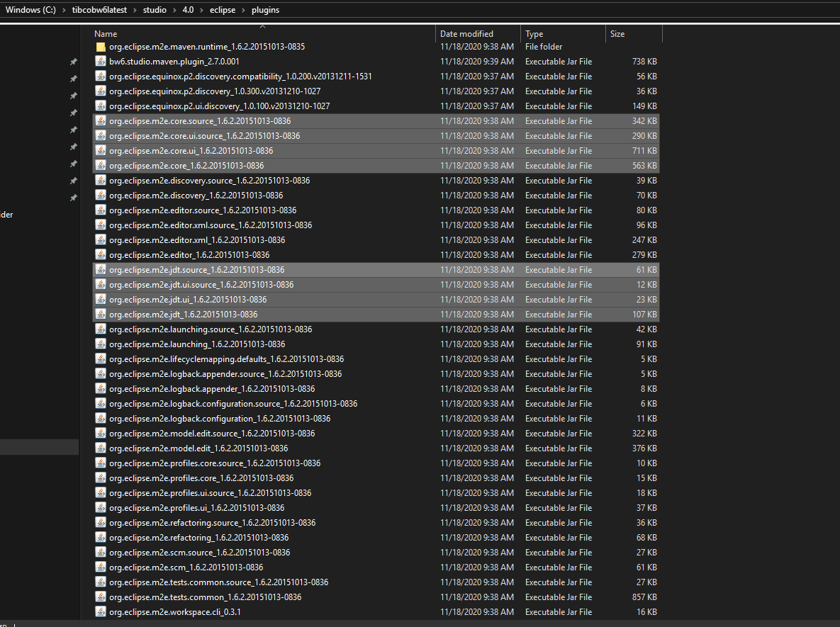Select org.eclipse.m2e.logback.appender.source file name
Viewport: 840px width, 627px height.
[225, 374]
